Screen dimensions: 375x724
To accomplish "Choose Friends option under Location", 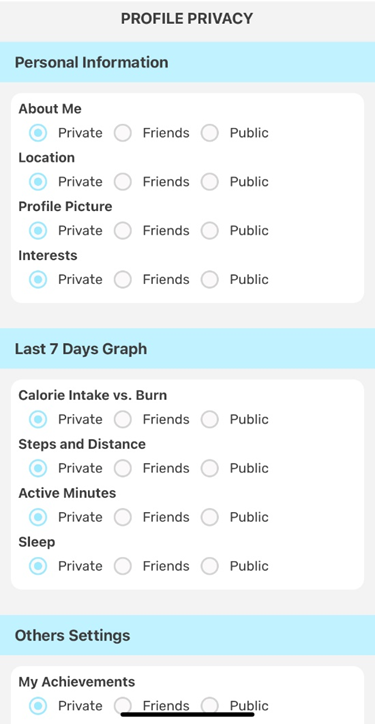I will pos(123,182).
